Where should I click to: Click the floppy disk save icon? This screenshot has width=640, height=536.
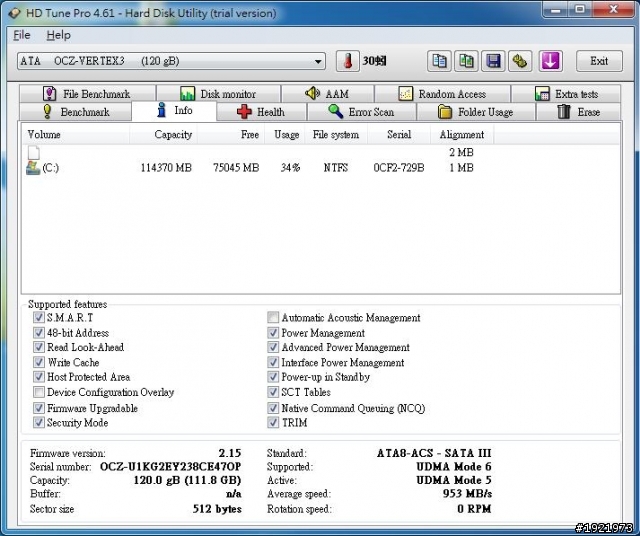pos(493,61)
